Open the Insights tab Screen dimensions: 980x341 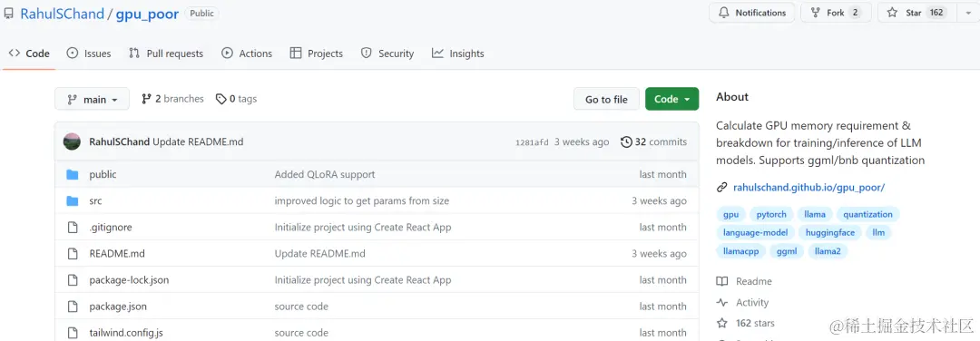pyautogui.click(x=458, y=54)
